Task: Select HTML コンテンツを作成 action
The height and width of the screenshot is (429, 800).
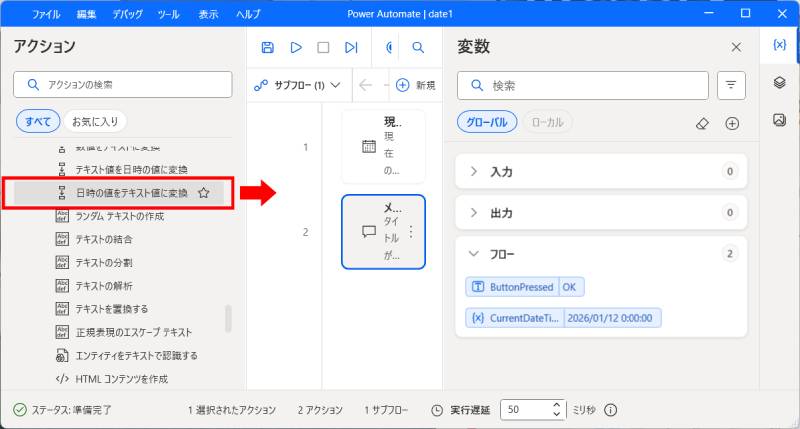Action: coord(122,379)
